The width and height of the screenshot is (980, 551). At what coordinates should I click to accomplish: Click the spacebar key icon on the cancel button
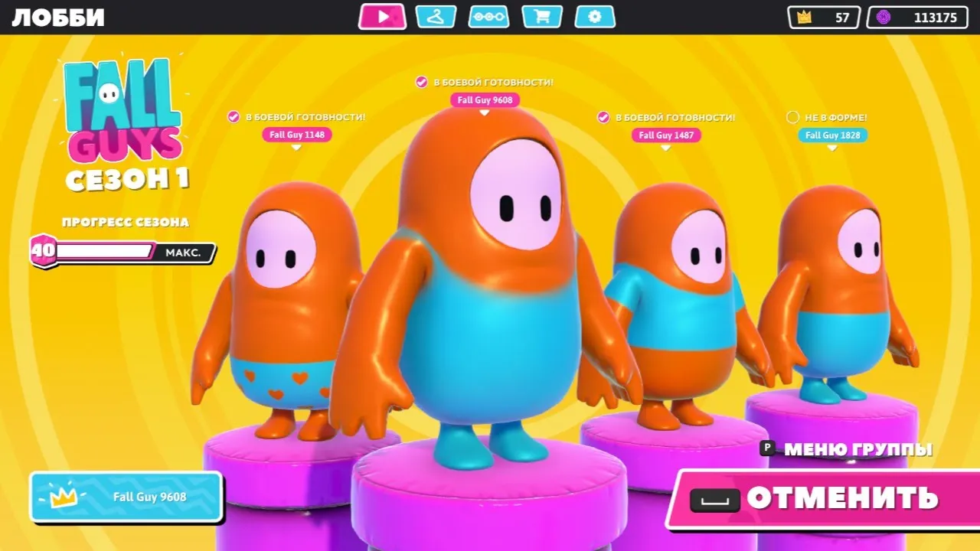click(715, 500)
